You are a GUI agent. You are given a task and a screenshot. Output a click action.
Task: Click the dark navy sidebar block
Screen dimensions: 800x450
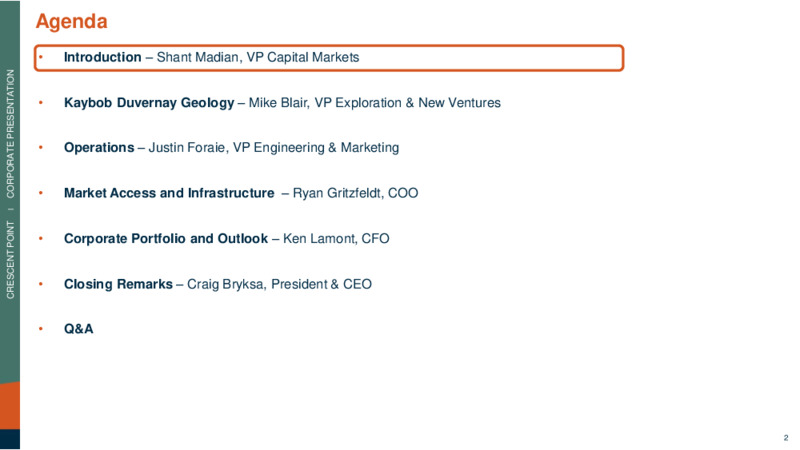click(10, 439)
